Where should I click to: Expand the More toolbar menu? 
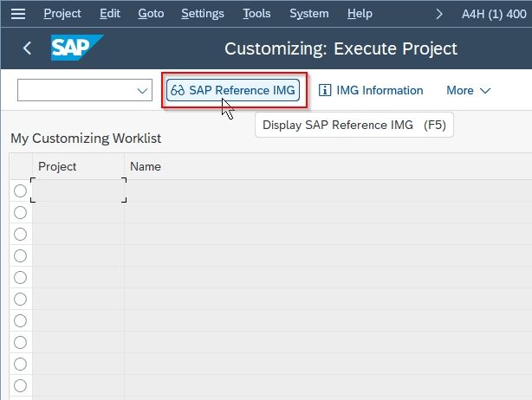point(468,91)
